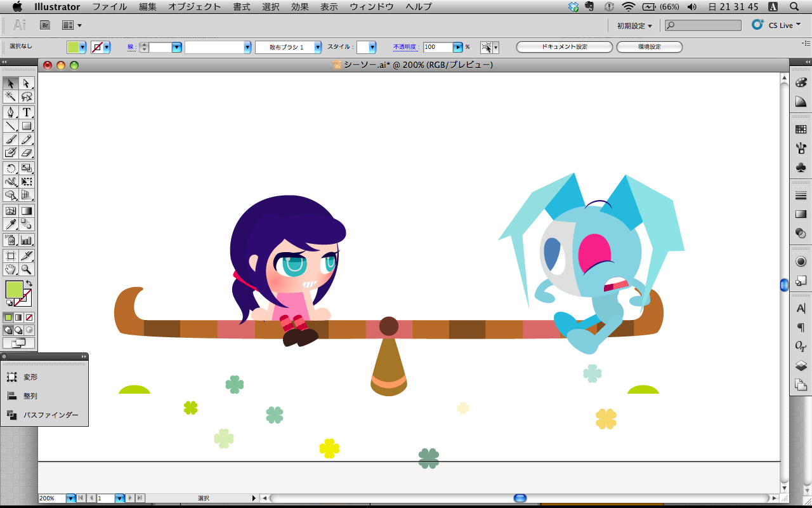
Task: Select the Eraser tool
Action: (27, 152)
